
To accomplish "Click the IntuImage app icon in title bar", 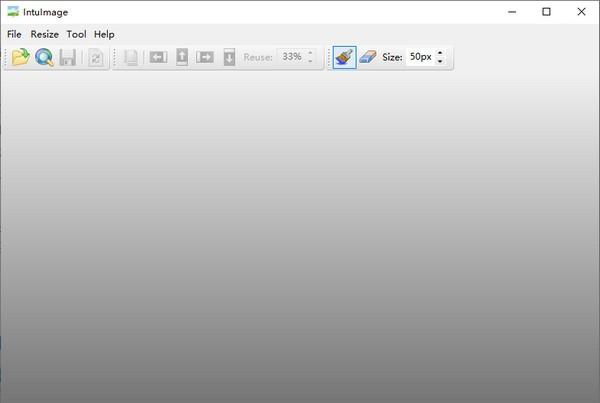I will (x=13, y=12).
